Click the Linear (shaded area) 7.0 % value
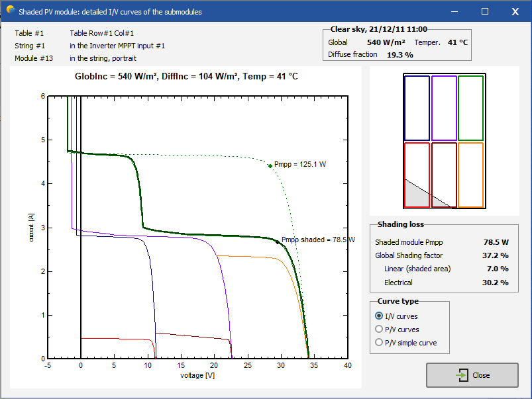 498,269
